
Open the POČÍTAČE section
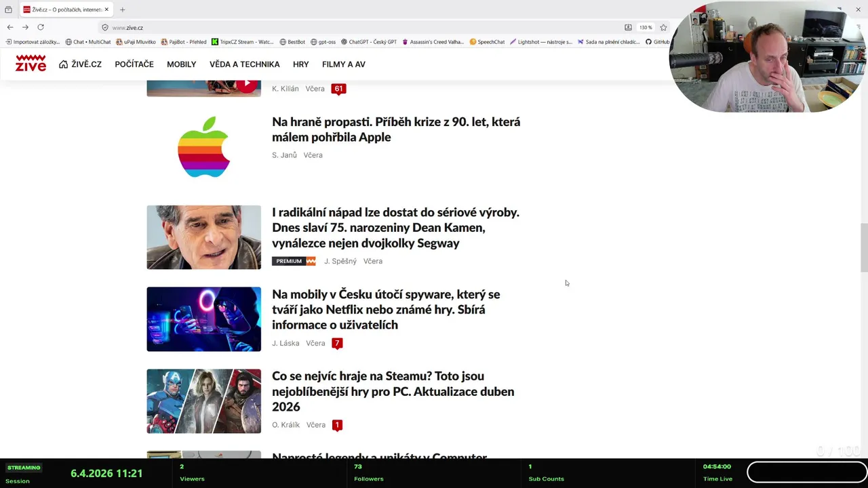134,64
